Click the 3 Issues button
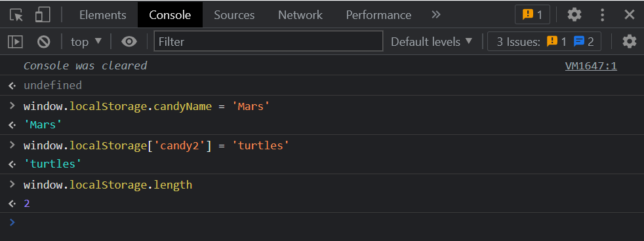The width and height of the screenshot is (644, 241). coord(544,41)
